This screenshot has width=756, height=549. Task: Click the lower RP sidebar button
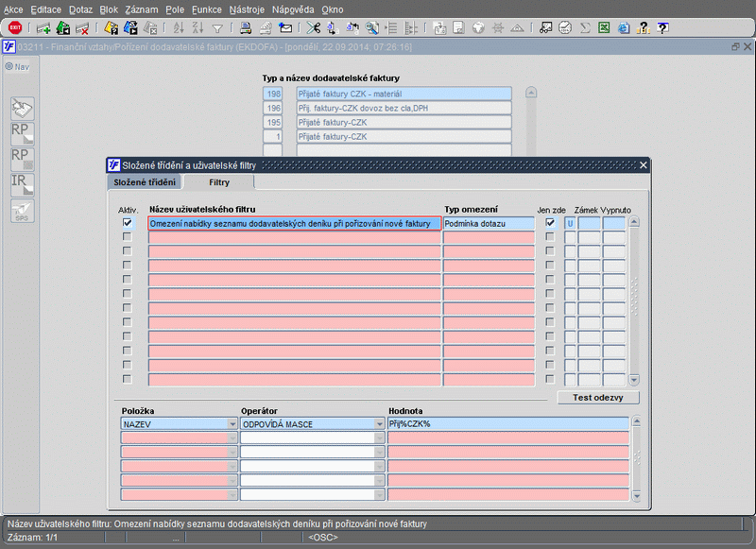coord(22,159)
